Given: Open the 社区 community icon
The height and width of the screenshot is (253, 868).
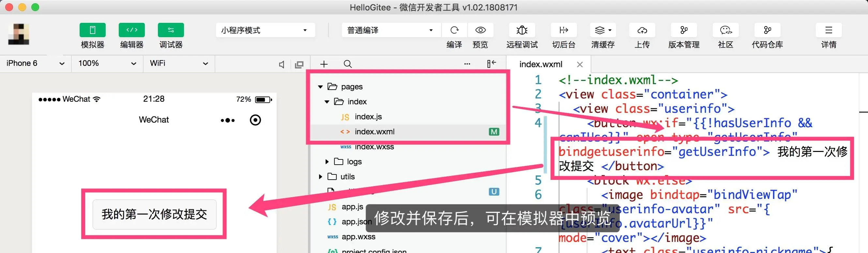Looking at the screenshot, I should [x=725, y=30].
